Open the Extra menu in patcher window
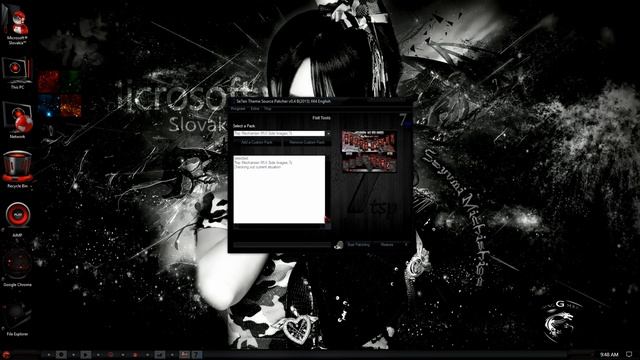 coord(255,109)
